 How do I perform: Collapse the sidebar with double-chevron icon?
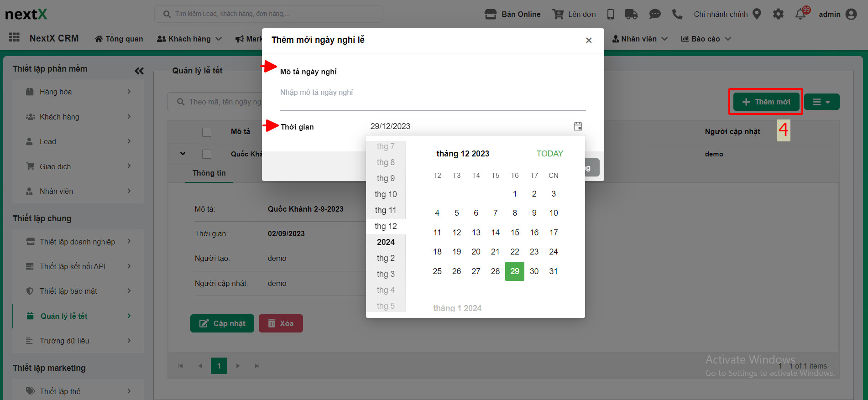[x=139, y=71]
